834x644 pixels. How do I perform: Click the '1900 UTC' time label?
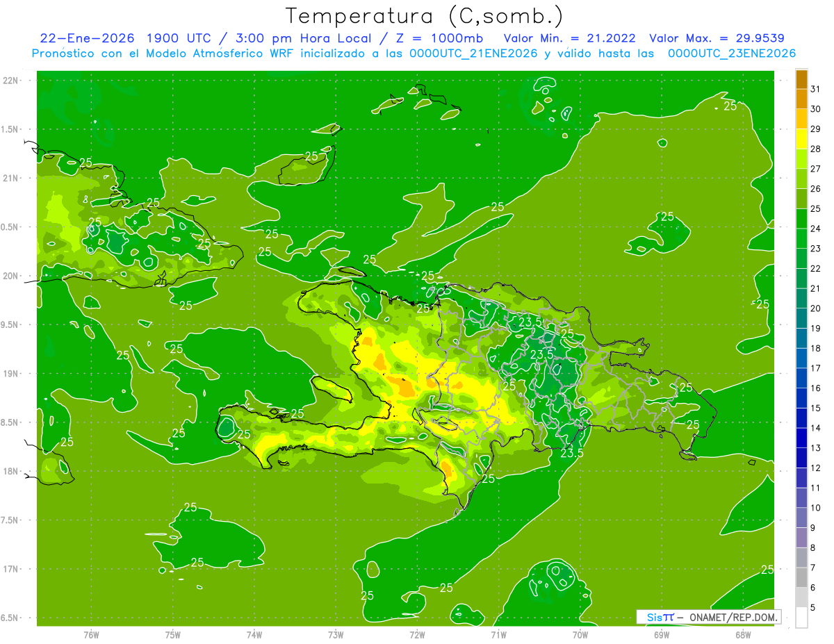[180, 38]
